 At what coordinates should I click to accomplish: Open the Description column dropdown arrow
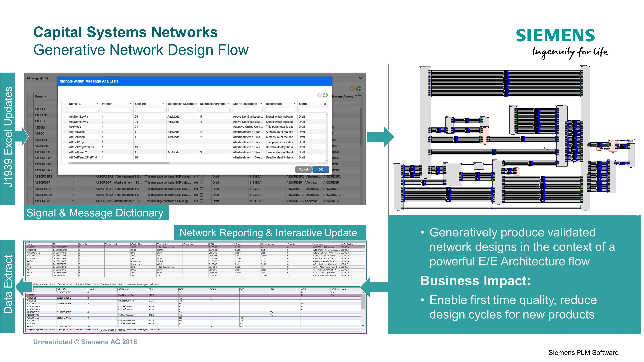pos(294,103)
